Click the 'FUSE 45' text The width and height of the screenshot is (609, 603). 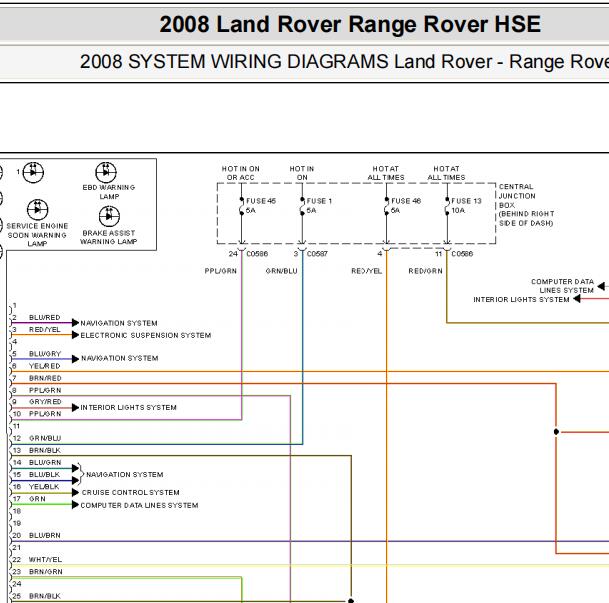[261, 201]
